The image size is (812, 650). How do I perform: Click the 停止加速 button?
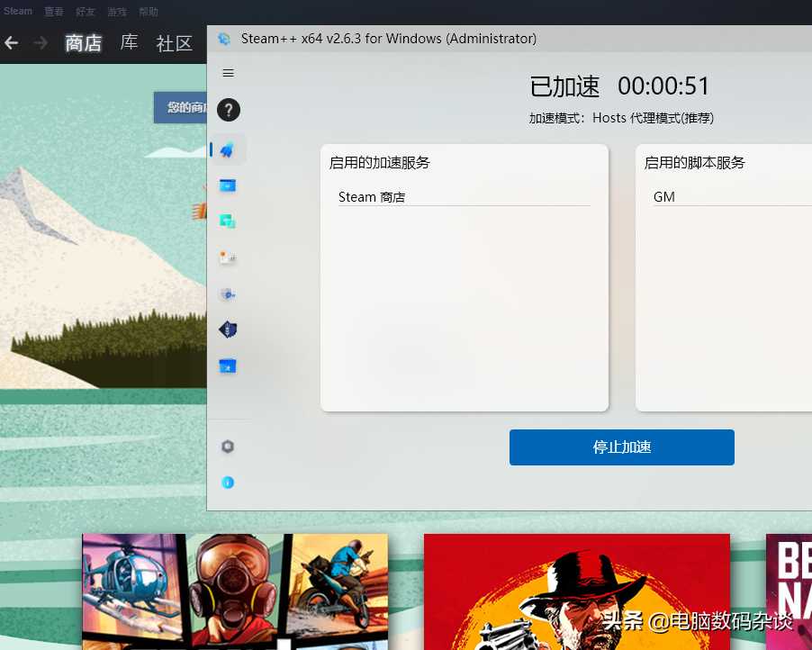coord(621,447)
